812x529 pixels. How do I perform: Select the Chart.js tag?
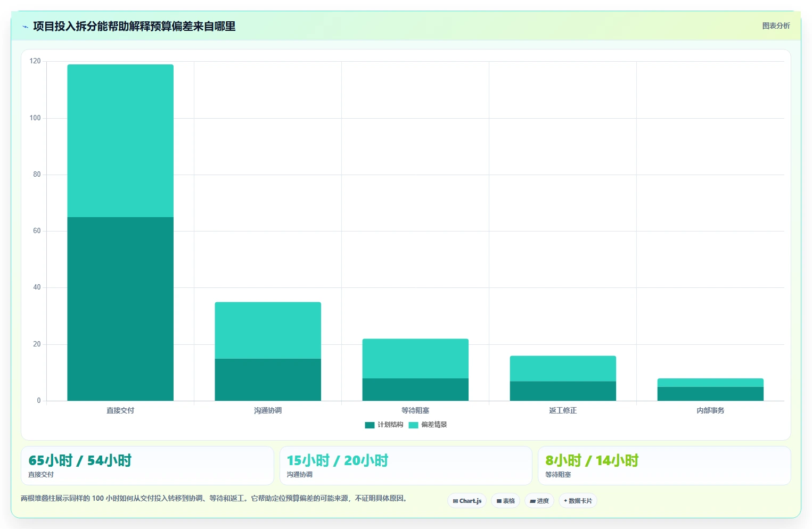click(x=467, y=501)
